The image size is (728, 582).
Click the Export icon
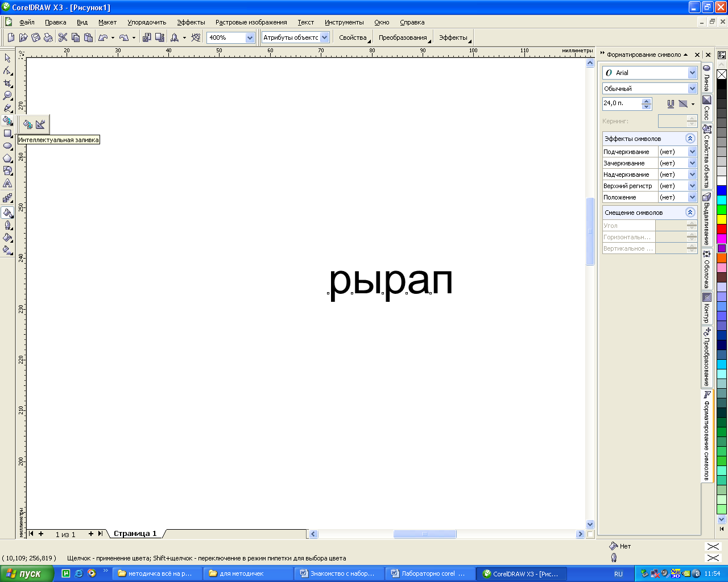[x=160, y=38]
